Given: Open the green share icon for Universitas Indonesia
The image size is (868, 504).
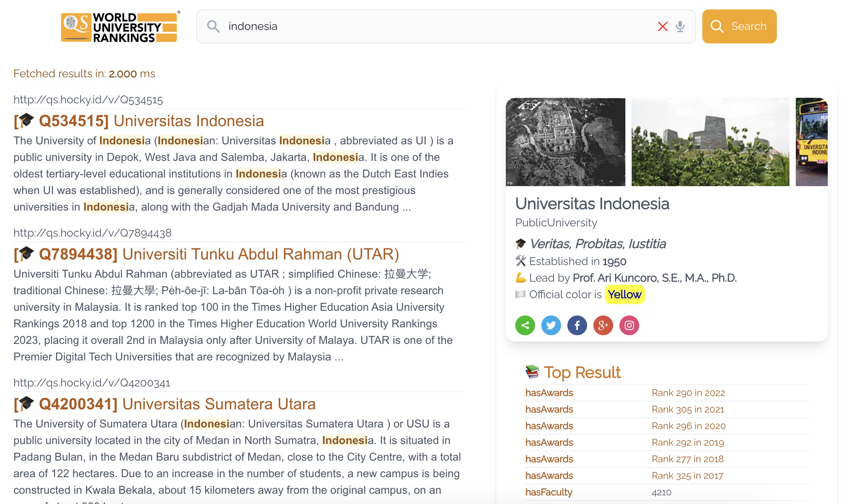Looking at the screenshot, I should pyautogui.click(x=525, y=325).
